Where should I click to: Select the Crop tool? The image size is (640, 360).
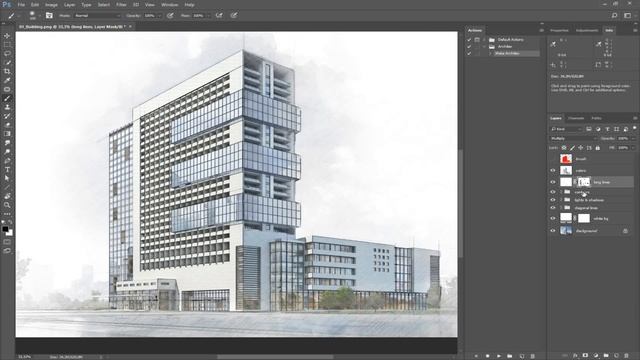point(7,71)
